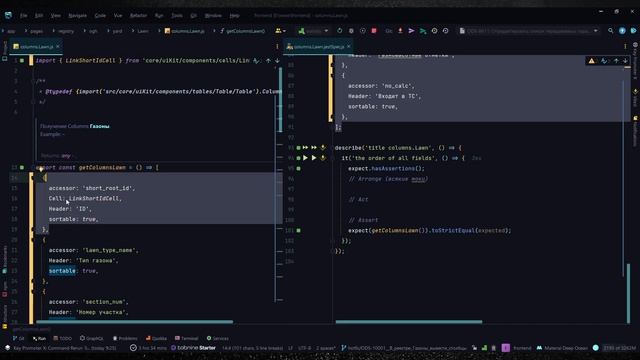Open the TODO tool window
Image resolution: width=640 pixels, height=360 pixels.
pos(62,338)
